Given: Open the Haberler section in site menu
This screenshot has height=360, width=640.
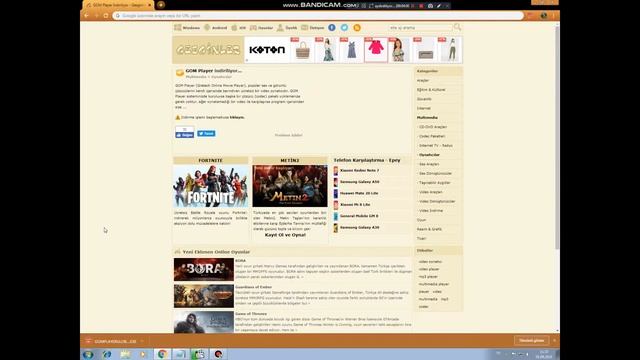Looking at the screenshot, I should point(261,28).
